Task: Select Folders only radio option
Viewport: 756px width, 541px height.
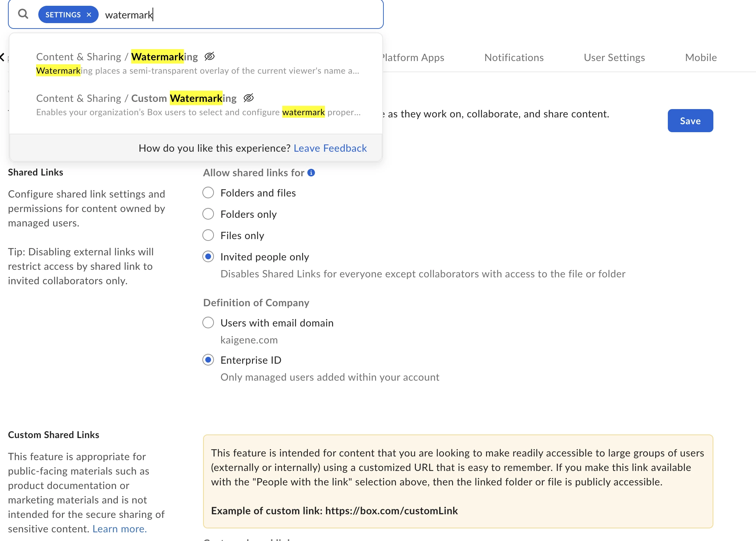Action: click(208, 214)
